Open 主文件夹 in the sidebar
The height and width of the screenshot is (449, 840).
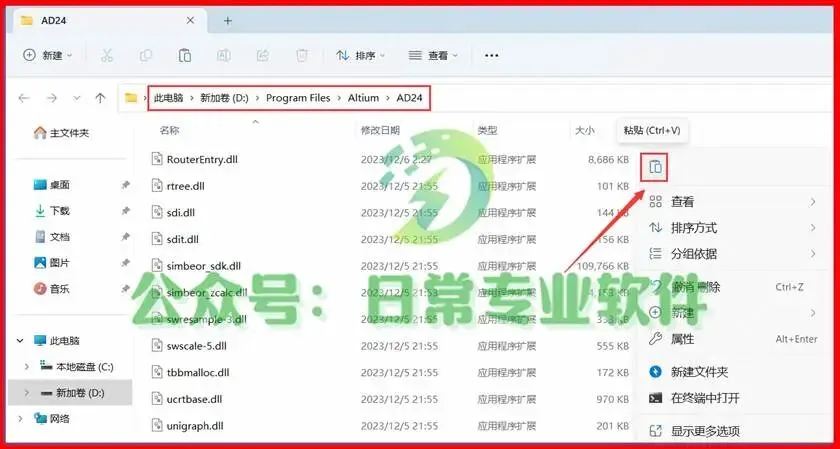point(61,133)
